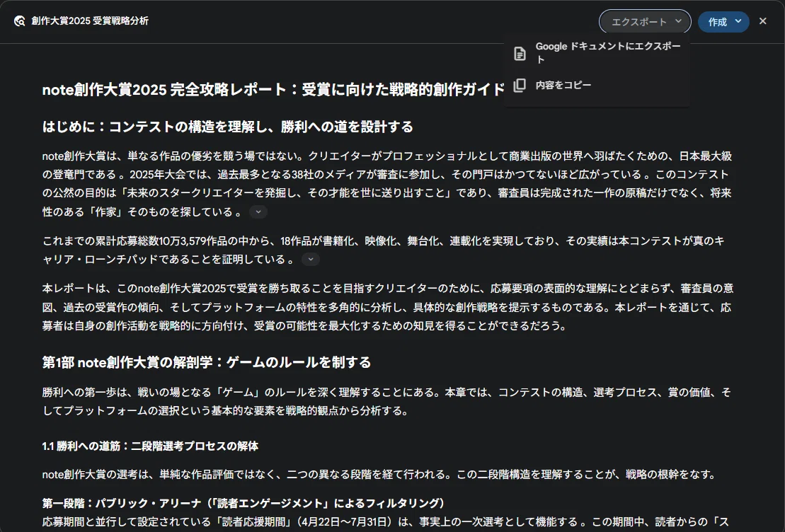This screenshot has height=532, width=785.
Task: Click the Google document icon in export menu
Action: [520, 54]
